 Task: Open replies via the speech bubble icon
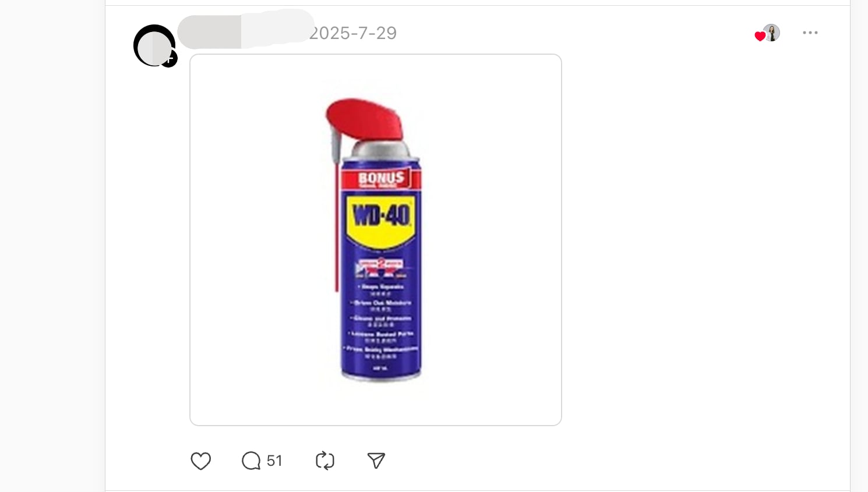pyautogui.click(x=251, y=461)
